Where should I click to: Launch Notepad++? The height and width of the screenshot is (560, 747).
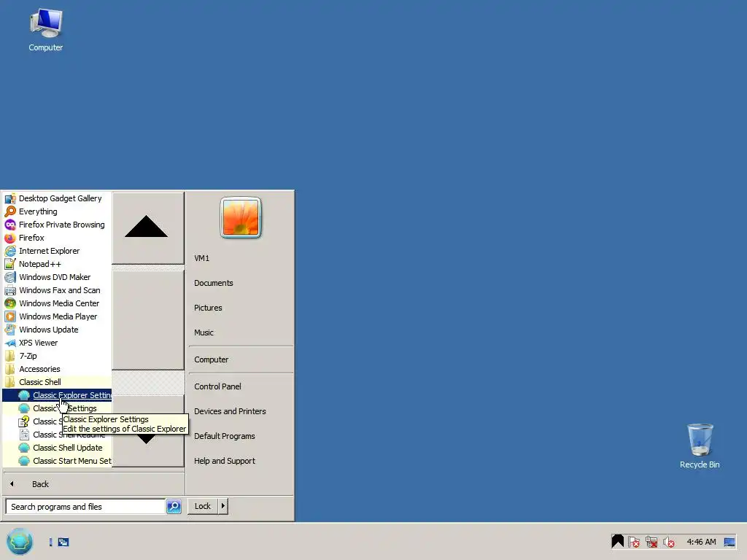(57, 264)
